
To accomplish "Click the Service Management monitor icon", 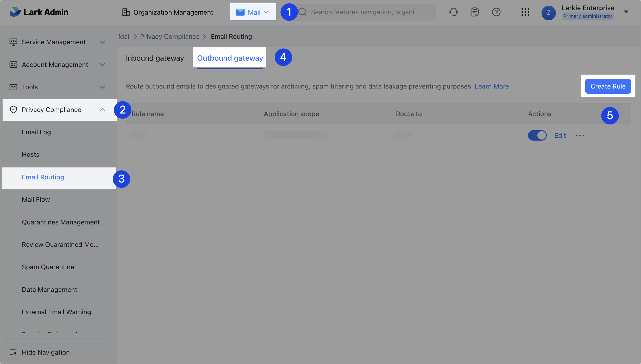I will pyautogui.click(x=14, y=42).
